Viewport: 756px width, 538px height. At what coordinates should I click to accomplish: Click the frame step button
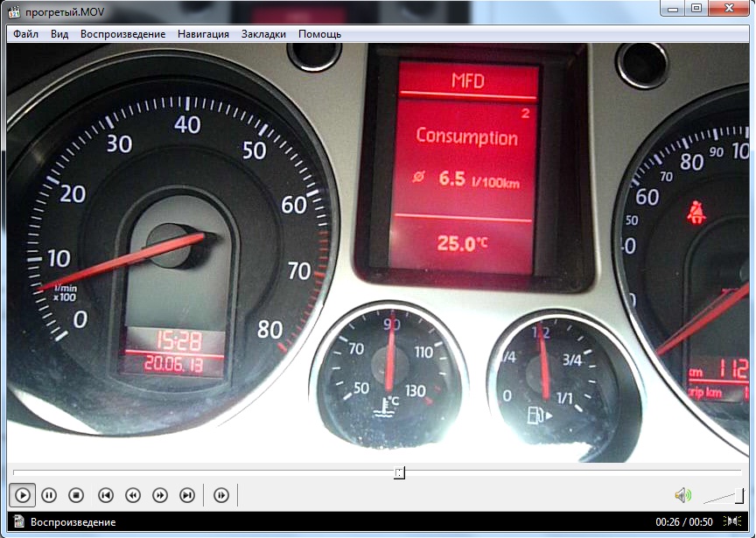[x=221, y=495]
